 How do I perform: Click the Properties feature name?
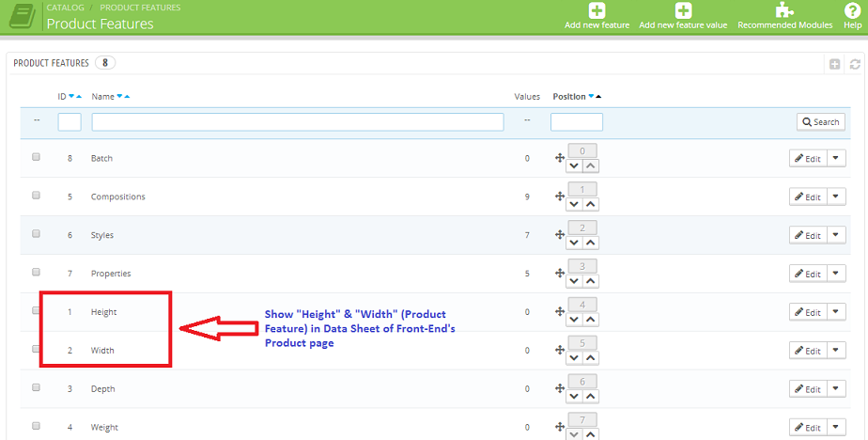(111, 274)
